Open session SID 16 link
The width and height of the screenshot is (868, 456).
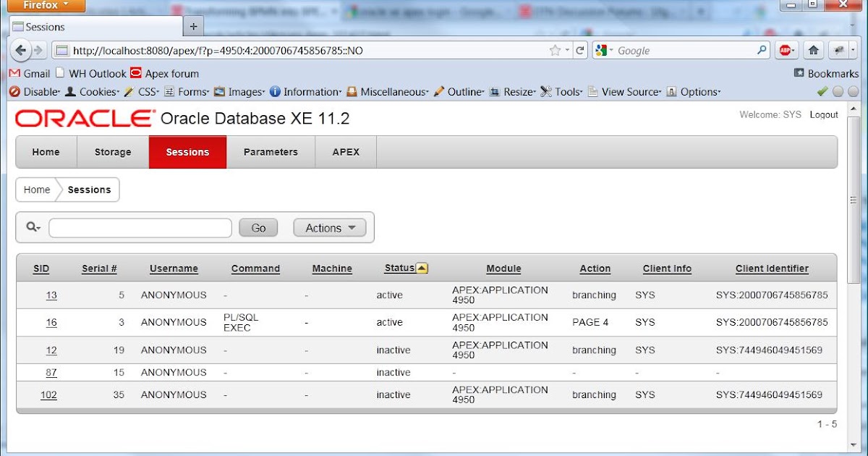(x=51, y=323)
